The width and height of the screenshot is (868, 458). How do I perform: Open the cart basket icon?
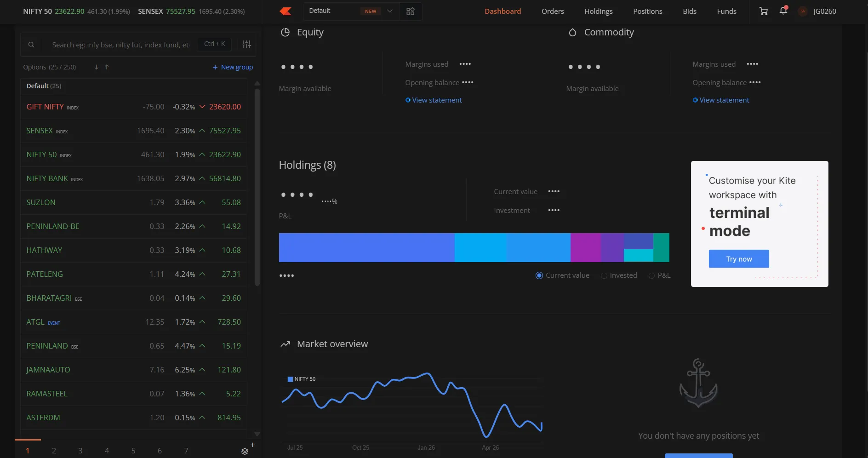click(764, 11)
